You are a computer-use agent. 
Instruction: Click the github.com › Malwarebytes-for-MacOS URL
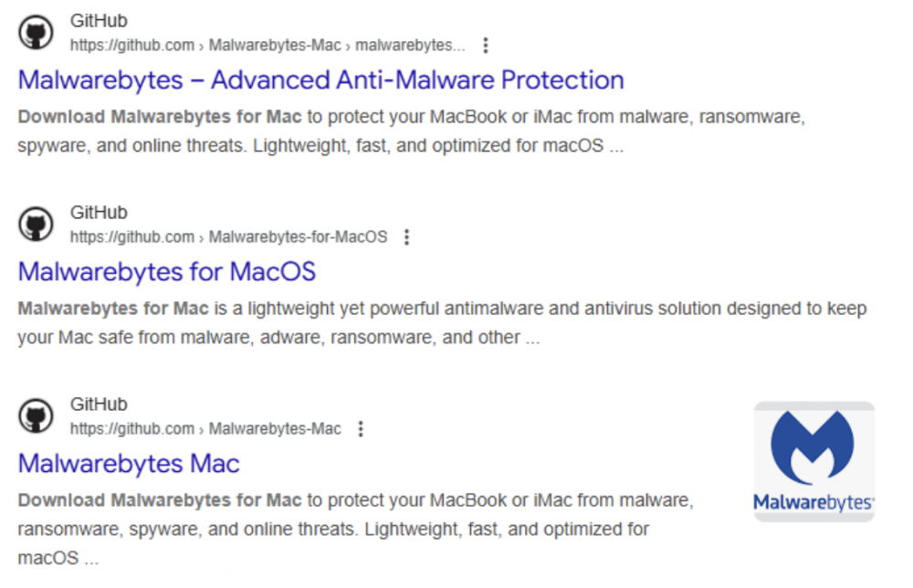click(228, 237)
